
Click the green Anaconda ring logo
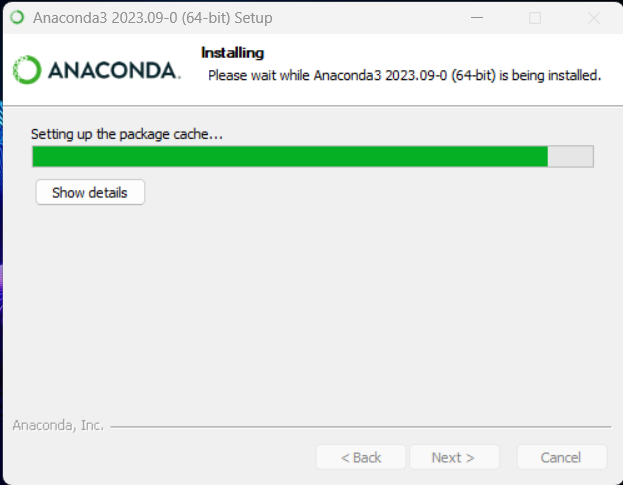tap(27, 70)
